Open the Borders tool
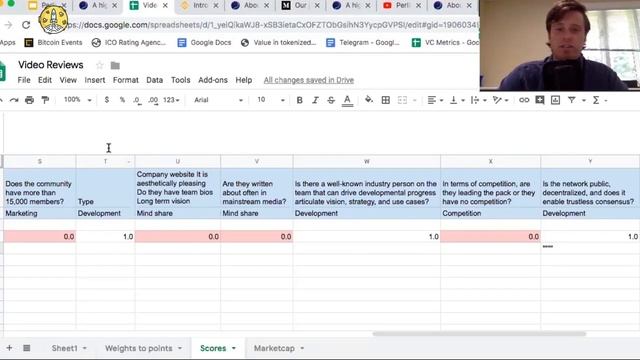Viewport: 640px width, 360px height. [385, 100]
